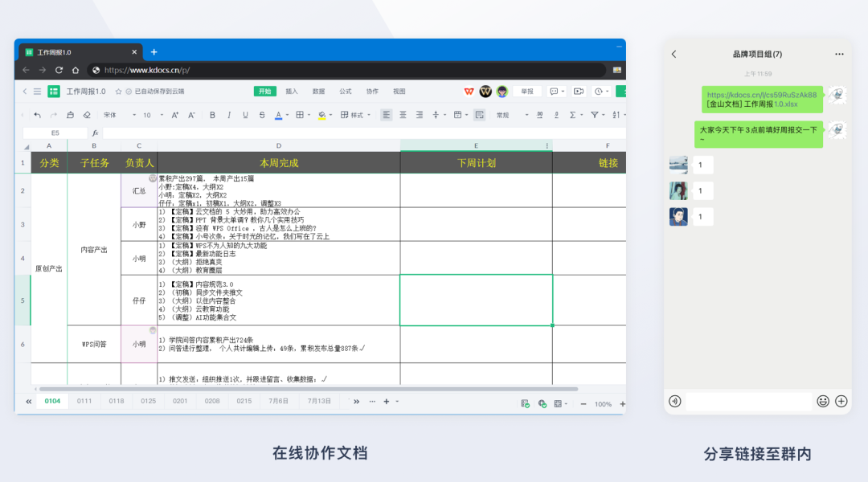The image size is (868, 482).
Task: Click the voice input icon in chat
Action: coord(675,401)
